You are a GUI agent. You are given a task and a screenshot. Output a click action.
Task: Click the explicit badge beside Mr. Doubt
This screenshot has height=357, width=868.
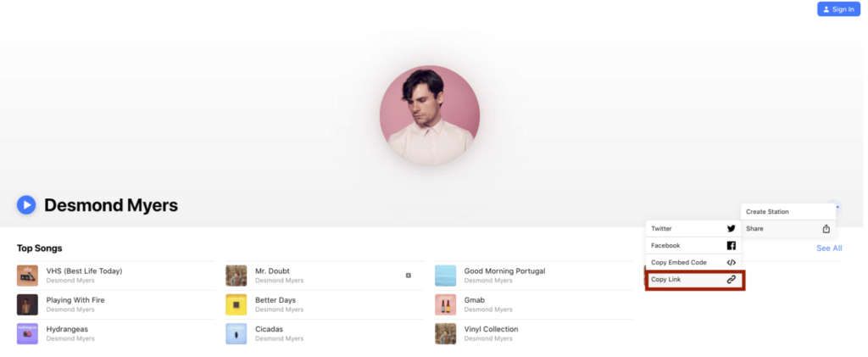408,275
